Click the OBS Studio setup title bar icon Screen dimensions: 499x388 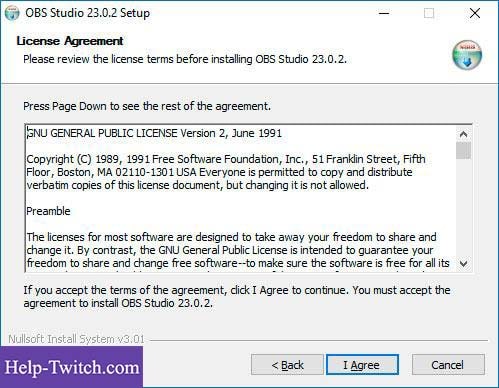tap(12, 13)
